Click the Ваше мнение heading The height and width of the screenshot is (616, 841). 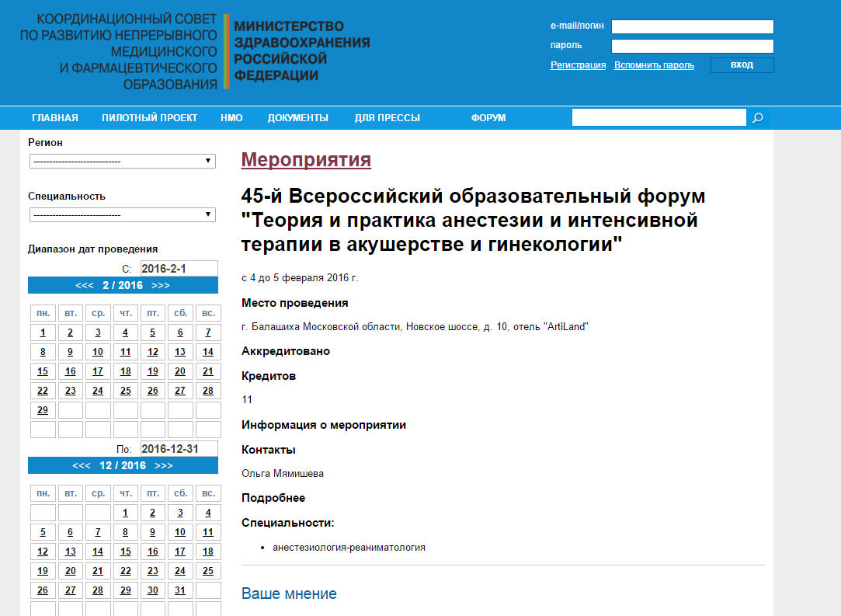pos(289,593)
